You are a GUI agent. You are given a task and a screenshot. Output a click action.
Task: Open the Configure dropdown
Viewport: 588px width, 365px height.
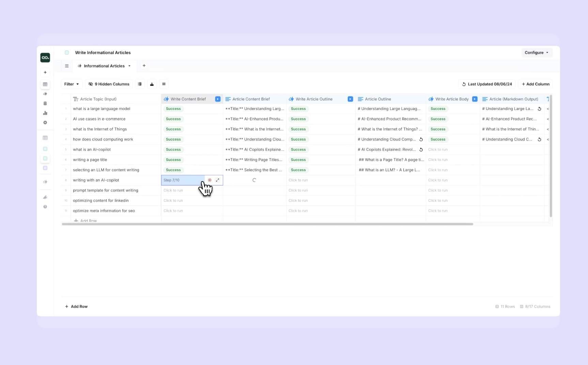coord(536,53)
